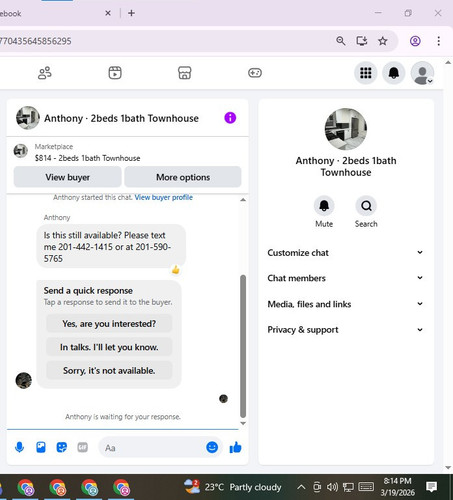Open Facebook notifications bell
The image size is (453, 500).
pyautogui.click(x=394, y=73)
